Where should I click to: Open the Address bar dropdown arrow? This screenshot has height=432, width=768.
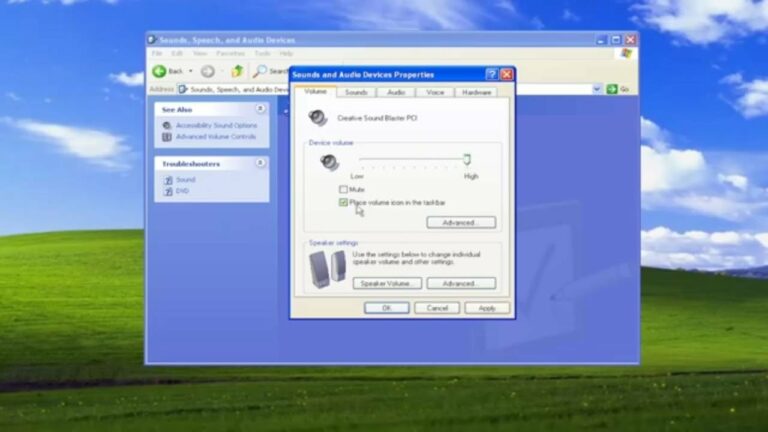click(597, 89)
